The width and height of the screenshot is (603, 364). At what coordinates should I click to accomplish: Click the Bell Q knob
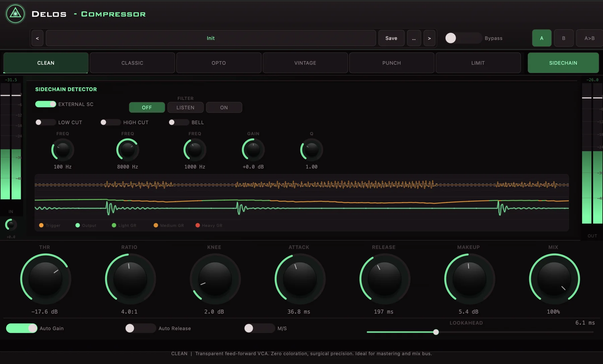coord(312,150)
